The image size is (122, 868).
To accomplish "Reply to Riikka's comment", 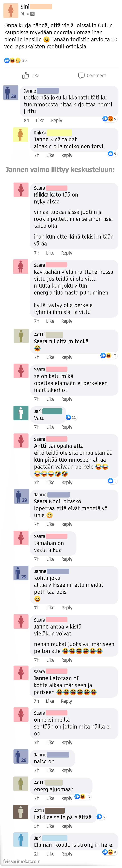I will [x=67, y=155].
